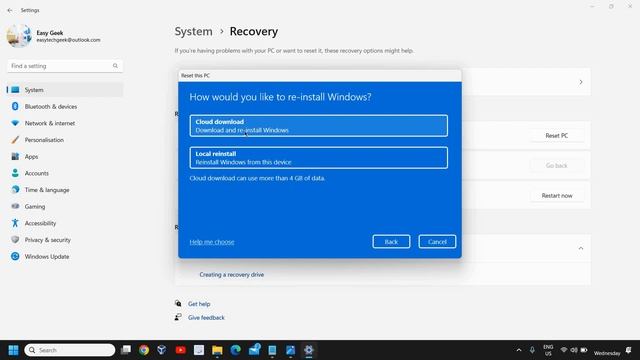Screen dimensions: 640x360
Task: Click the Bluetooth icon in sidebar
Action: tap(15, 107)
